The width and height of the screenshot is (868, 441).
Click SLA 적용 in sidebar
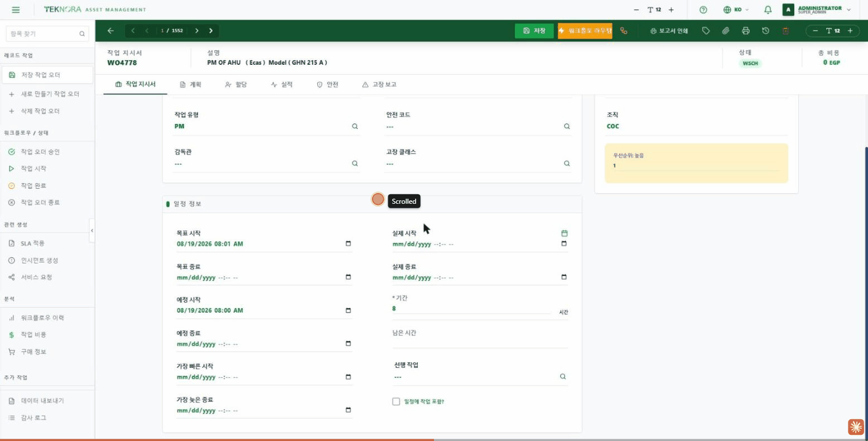pos(47,243)
